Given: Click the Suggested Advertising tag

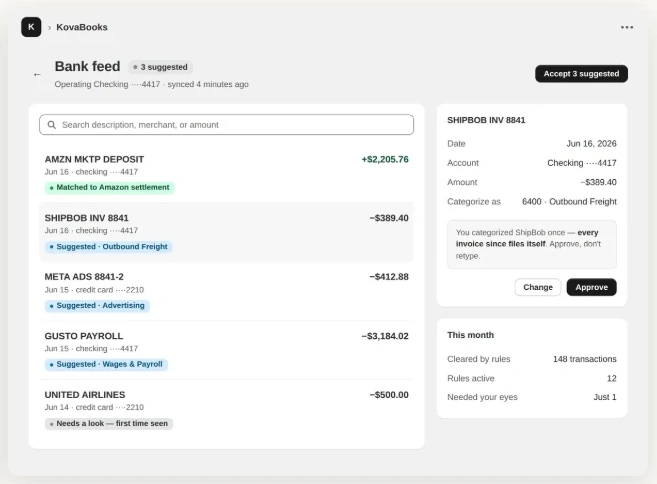Looking at the screenshot, I should point(97,305).
